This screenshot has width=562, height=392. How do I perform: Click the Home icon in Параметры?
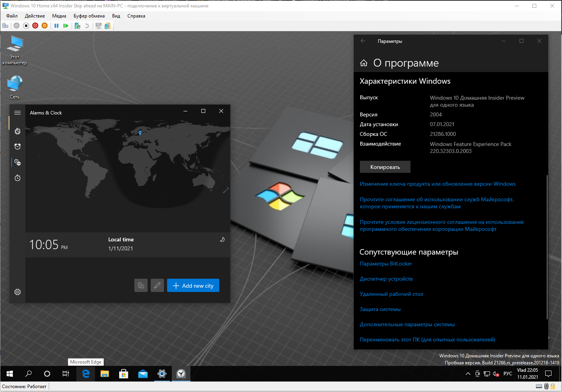(x=364, y=63)
